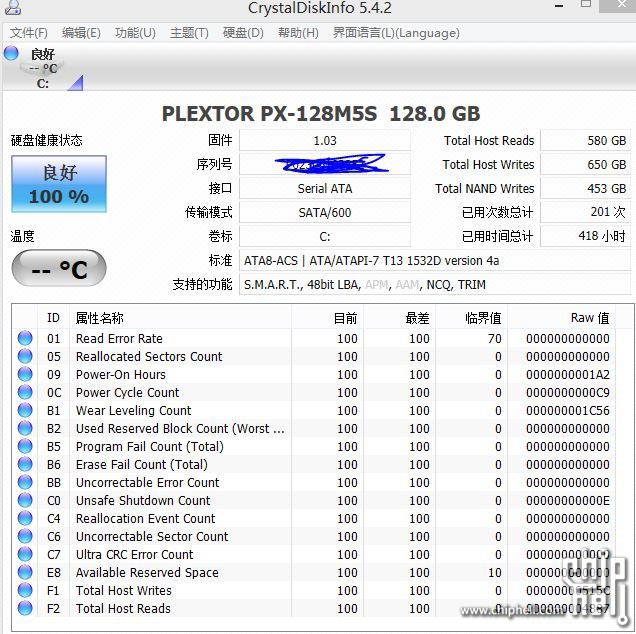
Task: Open the 功能(U) menu
Action: coord(135,33)
